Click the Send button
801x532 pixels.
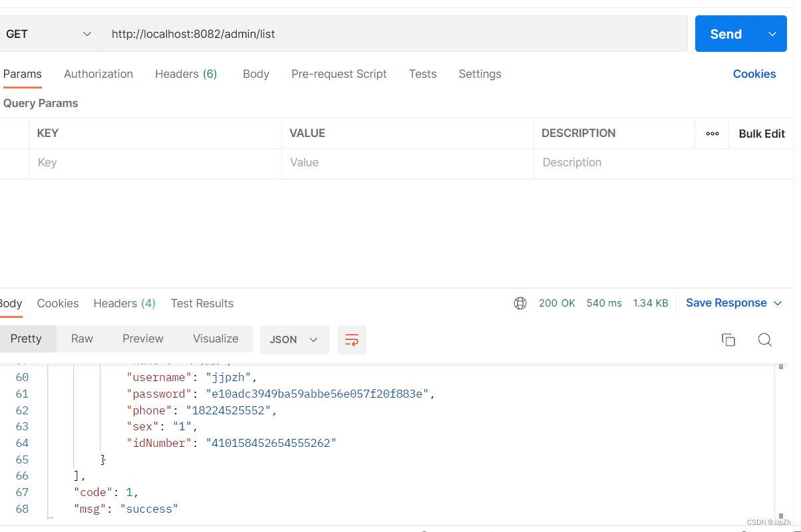(726, 34)
